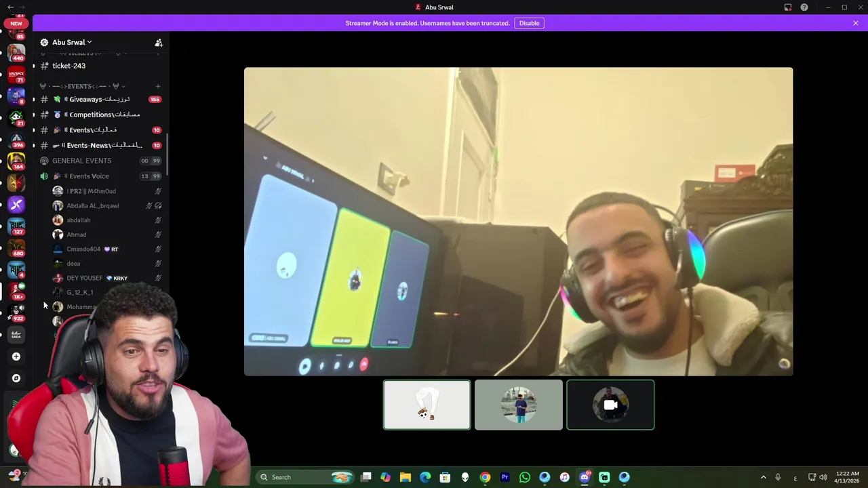Open the Inbox icon in title bar

[788, 7]
